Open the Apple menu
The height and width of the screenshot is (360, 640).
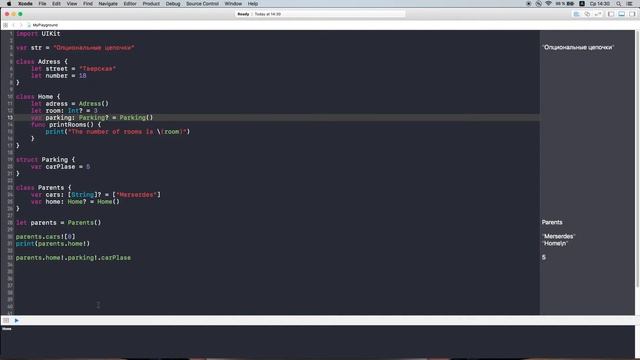tap(9, 4)
